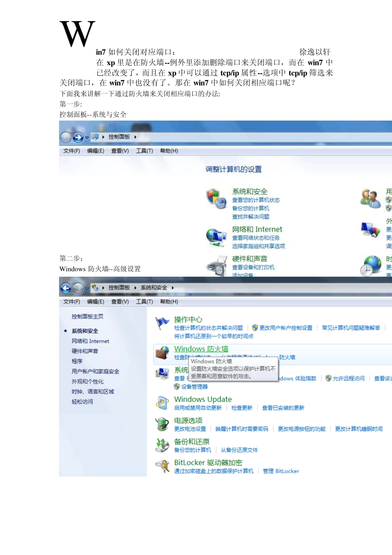Click the shield icon beside 允许远程访问

pos(328,378)
